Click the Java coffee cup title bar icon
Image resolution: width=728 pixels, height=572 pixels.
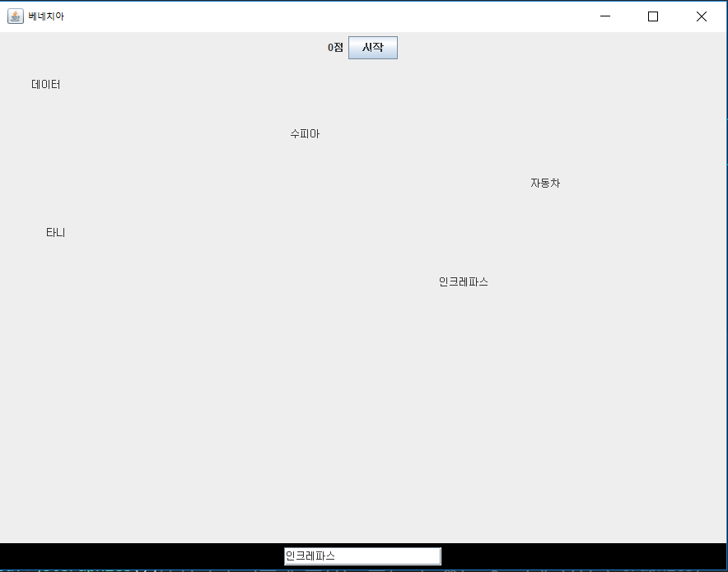pyautogui.click(x=14, y=16)
